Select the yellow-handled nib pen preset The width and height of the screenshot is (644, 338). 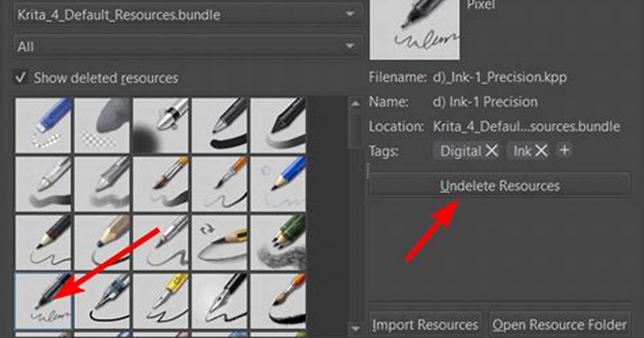pyautogui.click(x=161, y=301)
